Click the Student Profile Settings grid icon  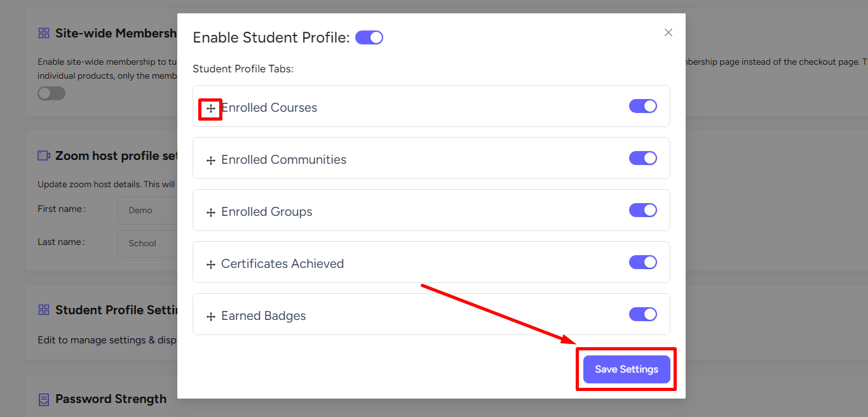[x=44, y=310]
